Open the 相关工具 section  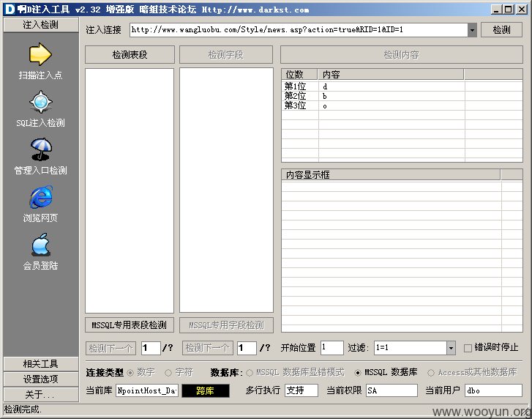tap(41, 364)
